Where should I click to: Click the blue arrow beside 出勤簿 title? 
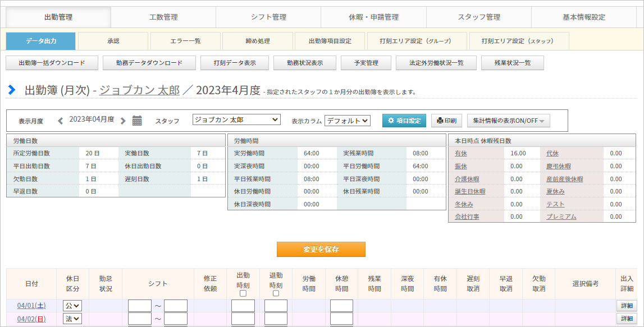pyautogui.click(x=12, y=89)
